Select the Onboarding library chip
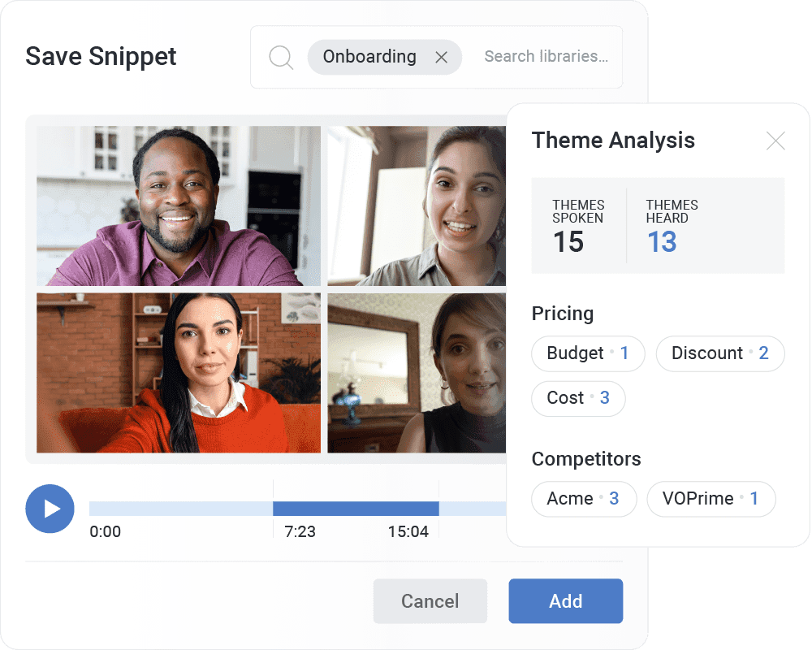Viewport: 812px width, 650px height. click(369, 57)
